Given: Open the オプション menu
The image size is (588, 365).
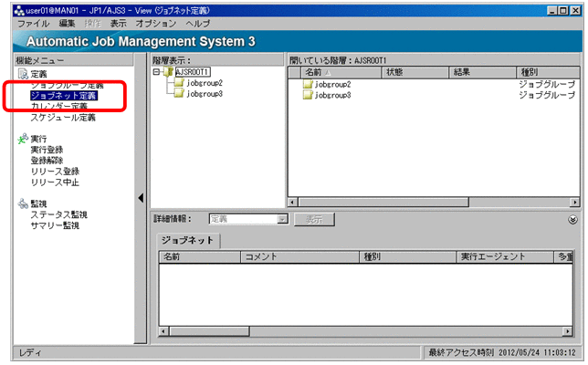Looking at the screenshot, I should 156,24.
